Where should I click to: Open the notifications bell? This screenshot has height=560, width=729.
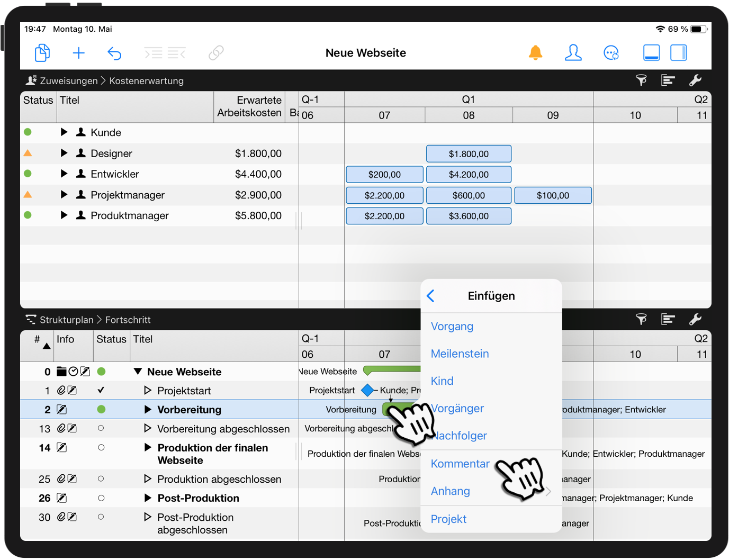click(535, 52)
